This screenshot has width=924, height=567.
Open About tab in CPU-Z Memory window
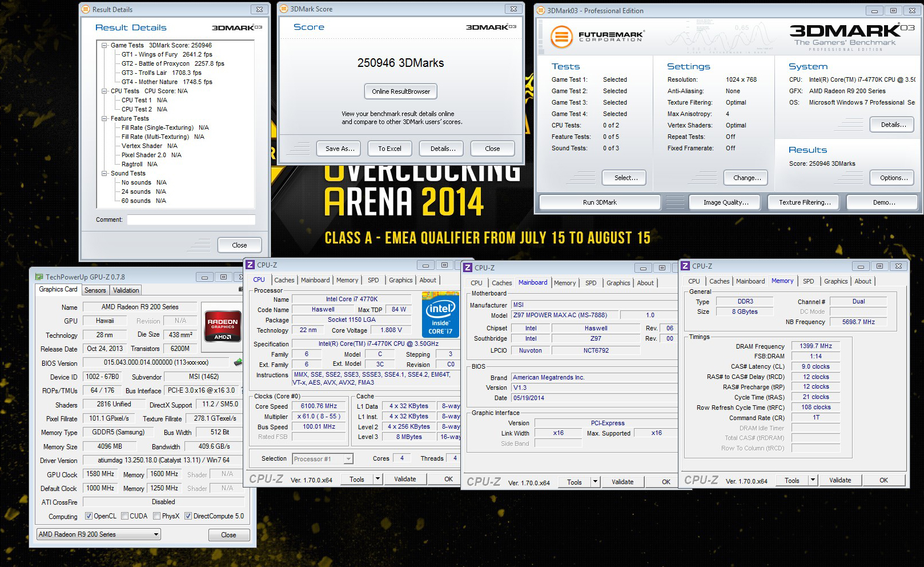863,281
